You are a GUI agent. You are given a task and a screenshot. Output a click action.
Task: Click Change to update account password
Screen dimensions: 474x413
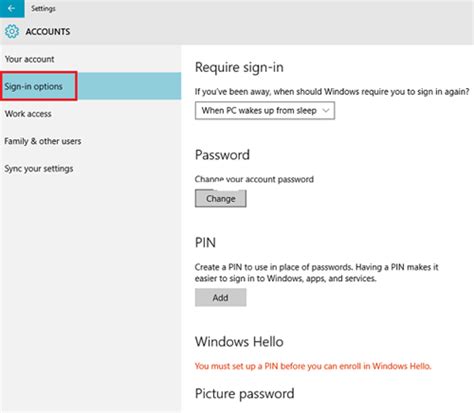coord(220,198)
